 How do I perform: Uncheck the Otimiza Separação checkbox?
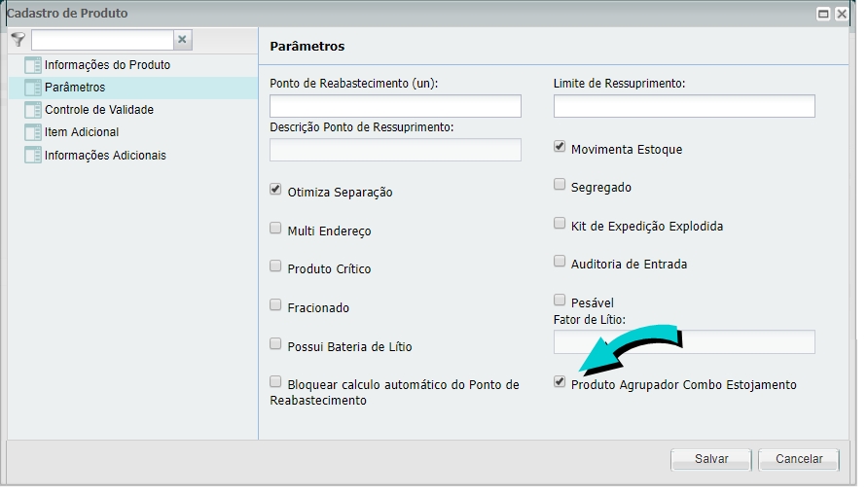click(275, 190)
